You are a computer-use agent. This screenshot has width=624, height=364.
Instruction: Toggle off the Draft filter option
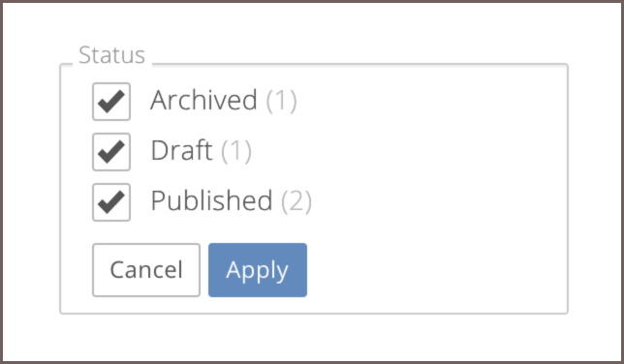[x=111, y=152]
